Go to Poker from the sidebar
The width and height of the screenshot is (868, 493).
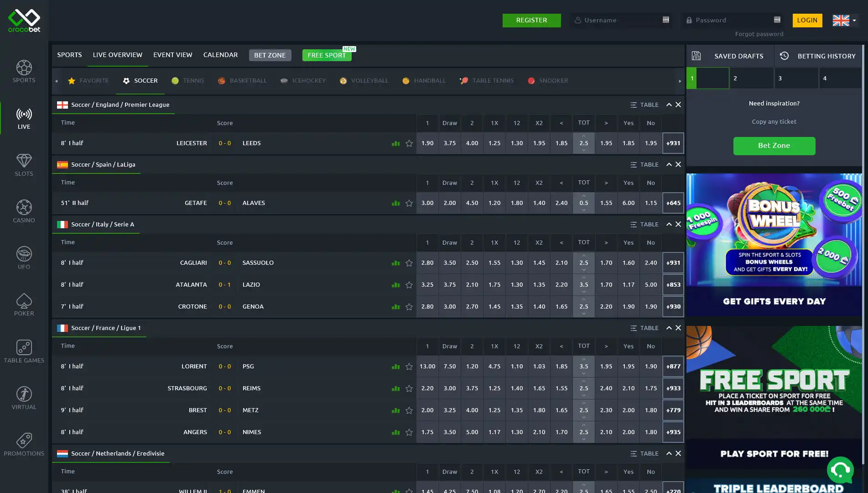point(24,304)
